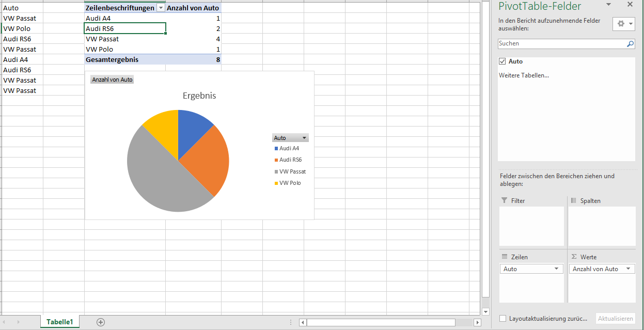Open the Weitere Tabellen... link
This screenshot has height=330, width=644.
(524, 75)
